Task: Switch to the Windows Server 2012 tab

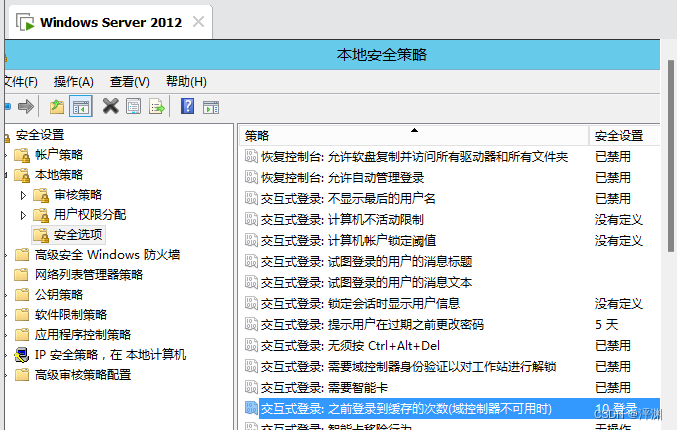Action: click(111, 22)
